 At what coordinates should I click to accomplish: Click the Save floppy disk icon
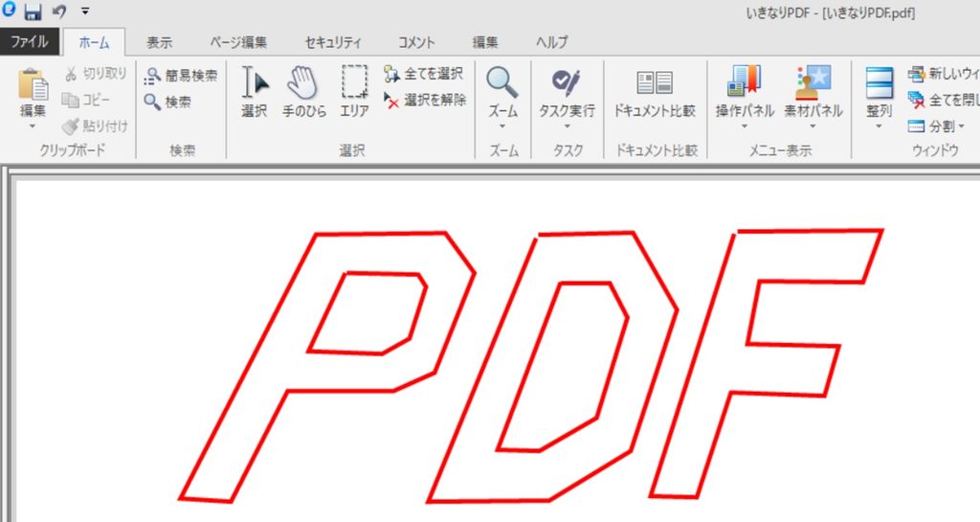tap(33, 11)
